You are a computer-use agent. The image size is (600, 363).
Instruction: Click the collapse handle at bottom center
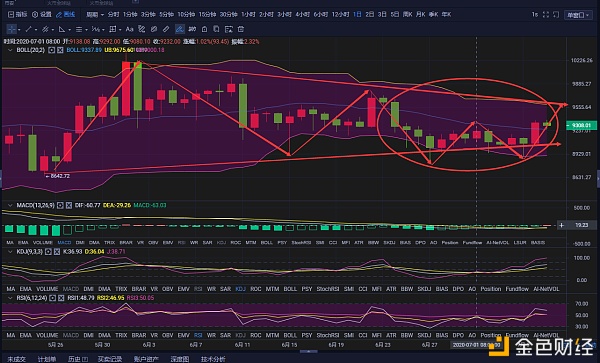click(308, 351)
